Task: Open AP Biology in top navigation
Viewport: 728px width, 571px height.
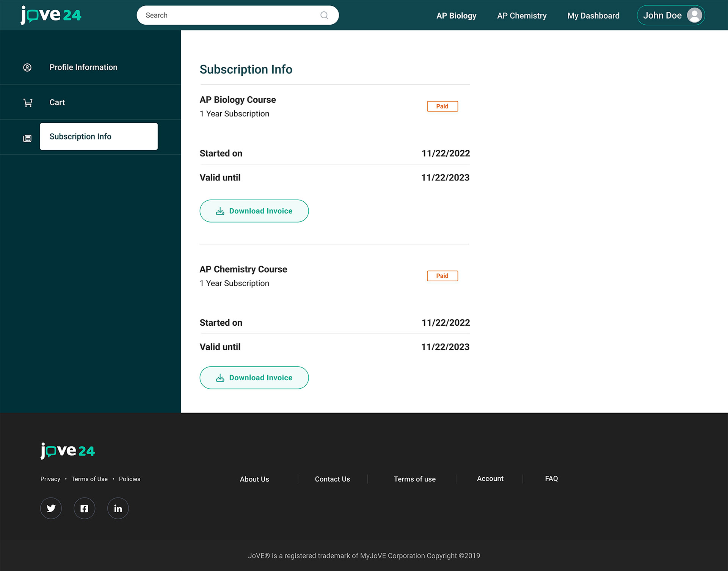Action: (456, 16)
